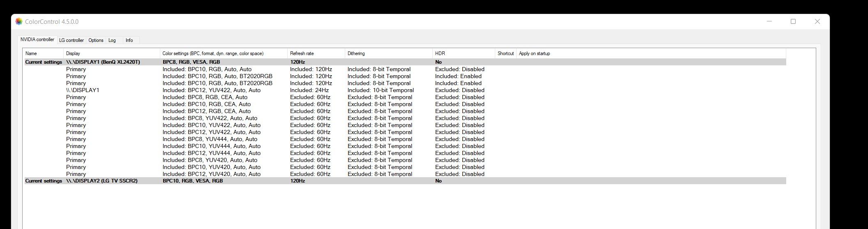Select preset BPC12, RGB, CEA, Auto

[x=405, y=111]
